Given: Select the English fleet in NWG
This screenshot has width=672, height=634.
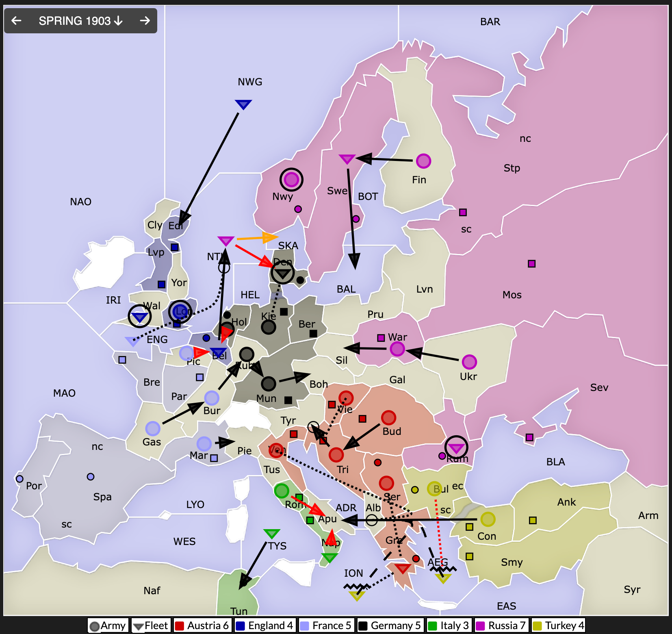Looking at the screenshot, I should [243, 104].
